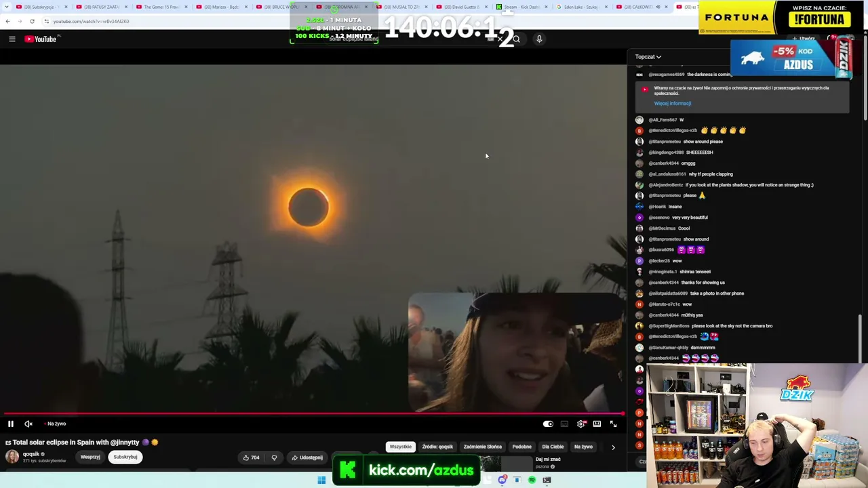The image size is (868, 488).
Task: Open the YouTube guide hamburger menu
Action: pos(12,39)
